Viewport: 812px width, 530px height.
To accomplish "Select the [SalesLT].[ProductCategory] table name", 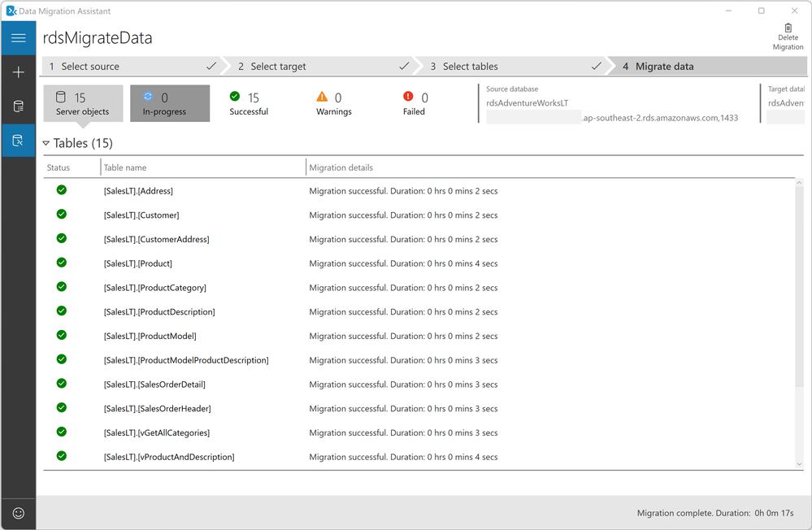I will (x=154, y=288).
